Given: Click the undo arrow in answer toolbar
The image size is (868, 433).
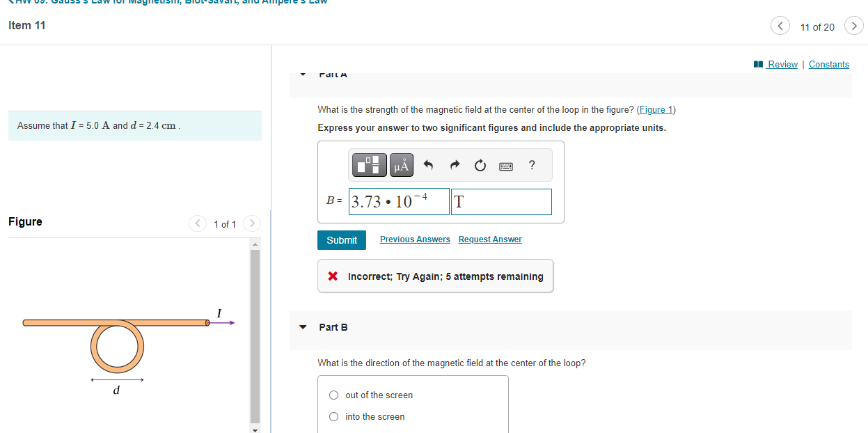Looking at the screenshot, I should click(x=427, y=165).
